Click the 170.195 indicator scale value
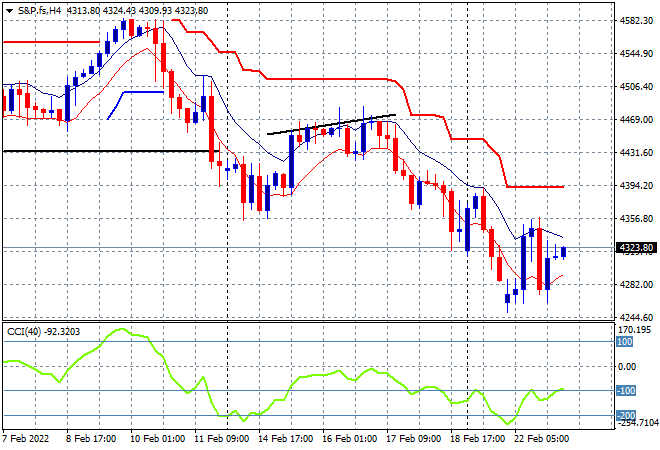 pos(634,330)
